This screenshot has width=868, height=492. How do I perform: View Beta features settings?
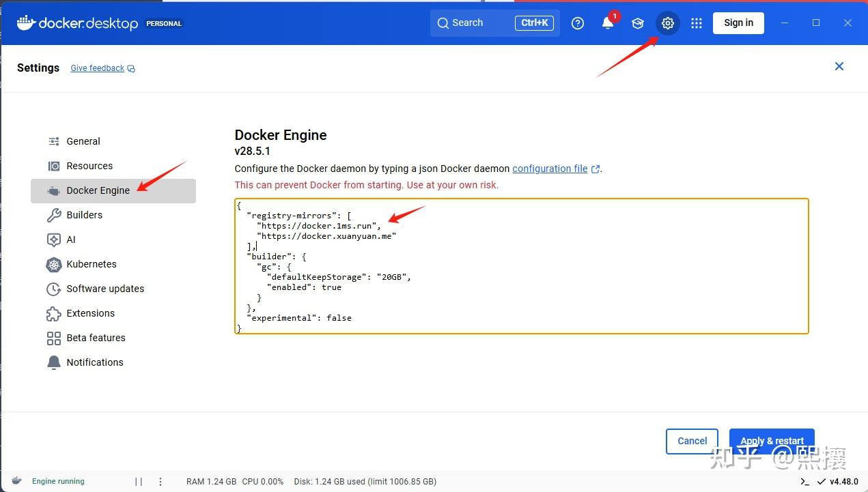(x=96, y=338)
